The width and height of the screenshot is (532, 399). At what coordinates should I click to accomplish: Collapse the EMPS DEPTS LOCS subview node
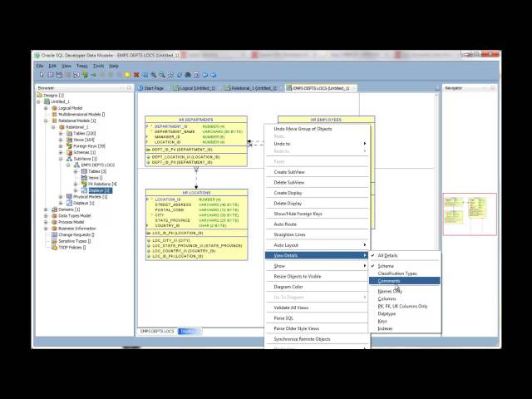(x=68, y=165)
